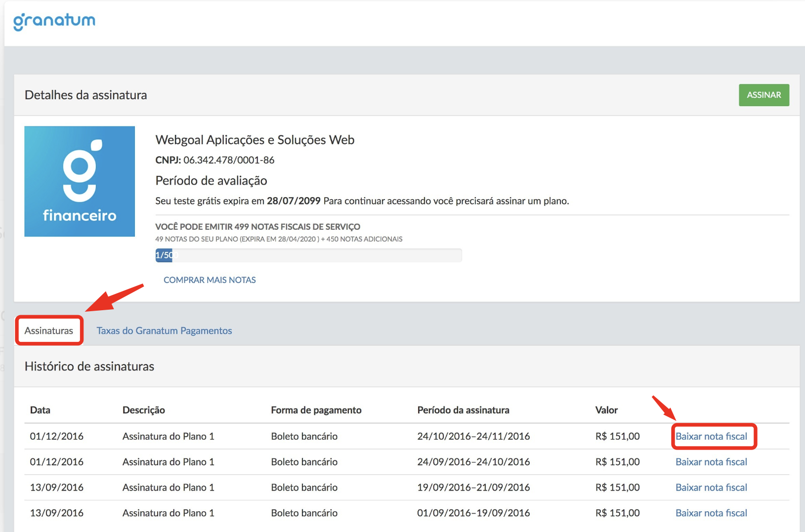Viewport: 805px width, 532px height.
Task: Click the green ASSINAR button
Action: pos(763,95)
